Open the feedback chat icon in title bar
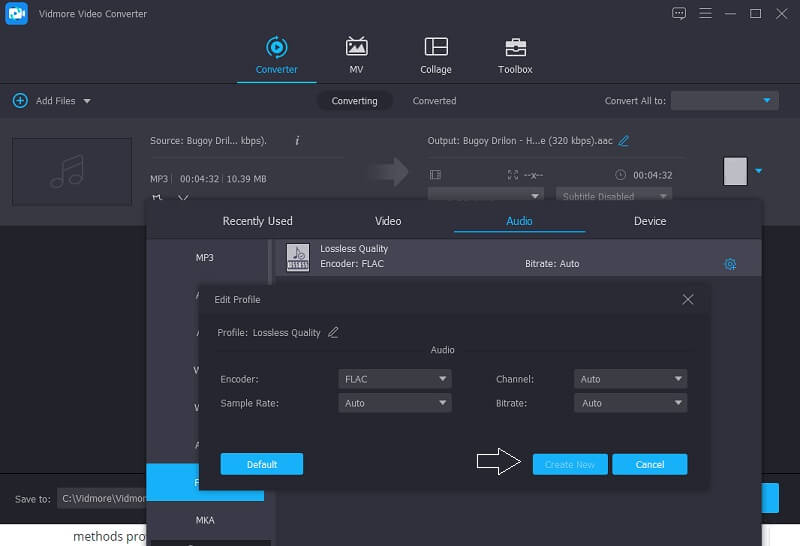The height and width of the screenshot is (546, 800). click(x=680, y=13)
